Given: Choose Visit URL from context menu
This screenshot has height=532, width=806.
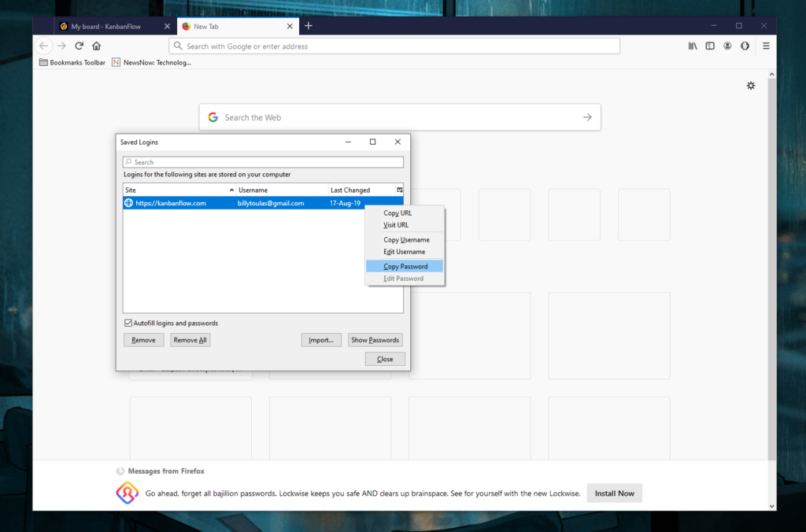Looking at the screenshot, I should point(405,224).
